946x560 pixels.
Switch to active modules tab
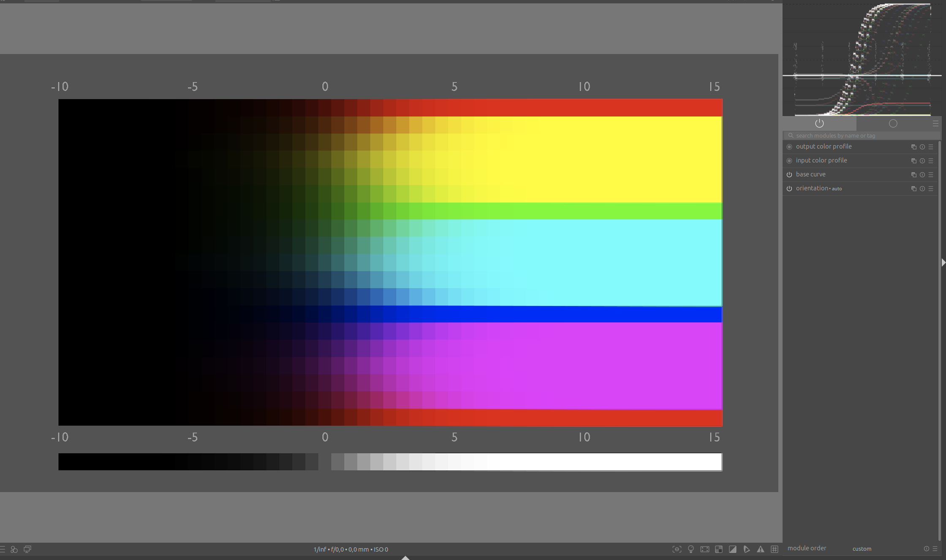[819, 124]
